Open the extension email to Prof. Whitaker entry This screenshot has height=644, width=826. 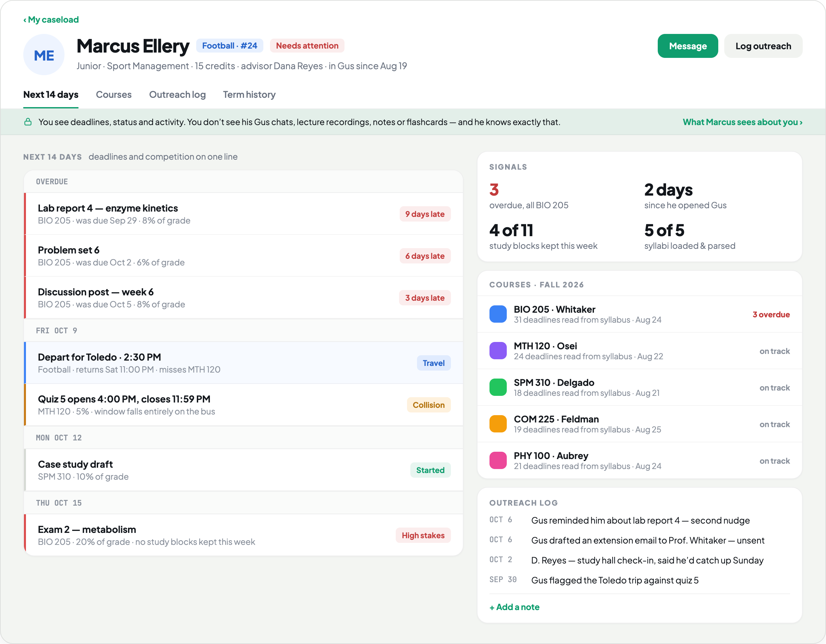[x=639, y=540]
